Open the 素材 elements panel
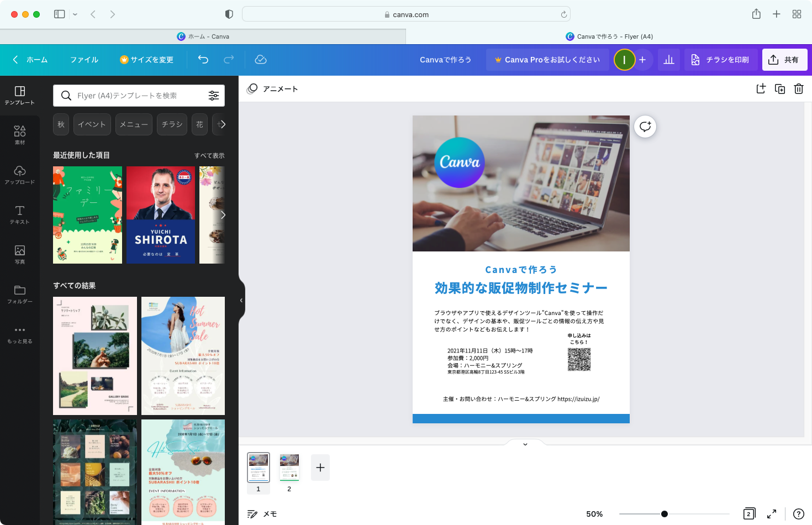This screenshot has width=812, height=525. [20, 135]
